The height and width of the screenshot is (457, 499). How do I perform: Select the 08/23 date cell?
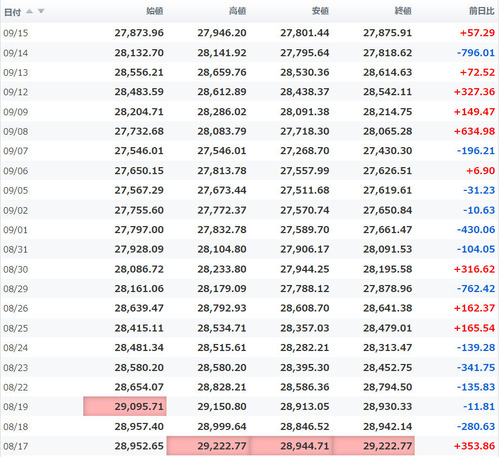[x=16, y=368]
